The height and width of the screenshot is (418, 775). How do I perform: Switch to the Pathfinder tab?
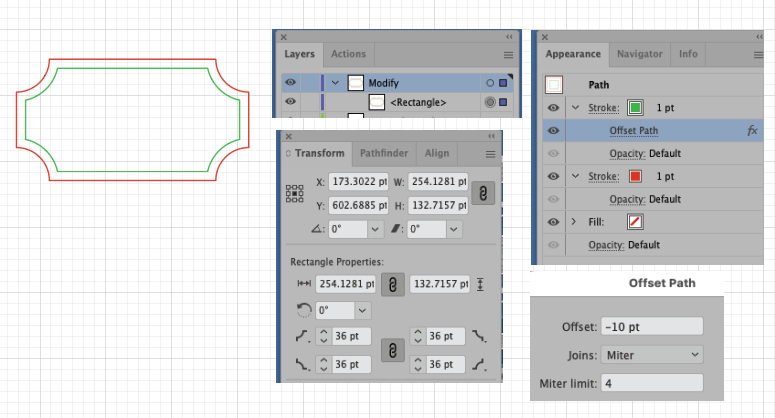[384, 153]
